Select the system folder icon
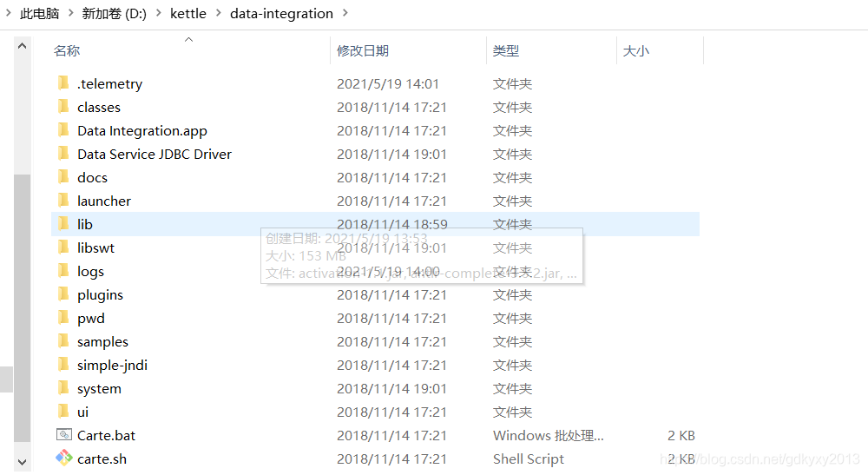This screenshot has width=868, height=475. [63, 388]
